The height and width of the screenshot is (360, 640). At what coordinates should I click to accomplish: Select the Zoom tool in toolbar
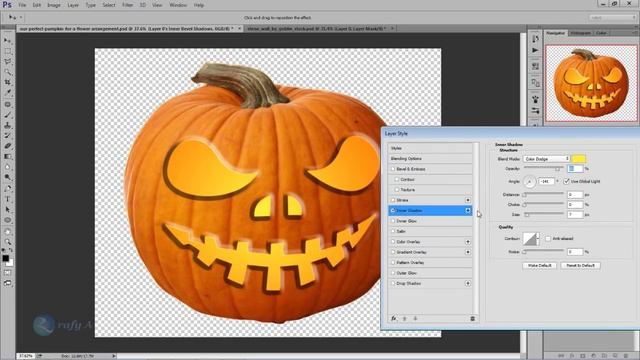tap(7, 242)
